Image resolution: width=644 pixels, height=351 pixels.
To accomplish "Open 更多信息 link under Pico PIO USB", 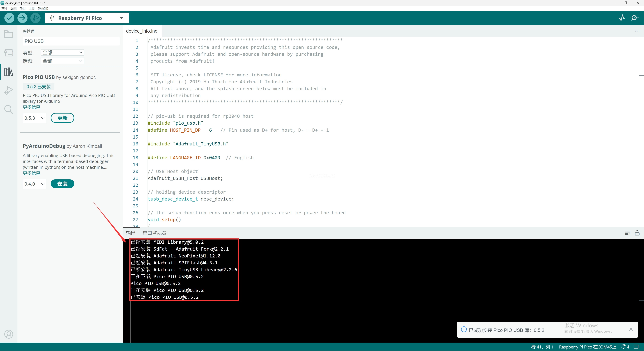I will (32, 107).
